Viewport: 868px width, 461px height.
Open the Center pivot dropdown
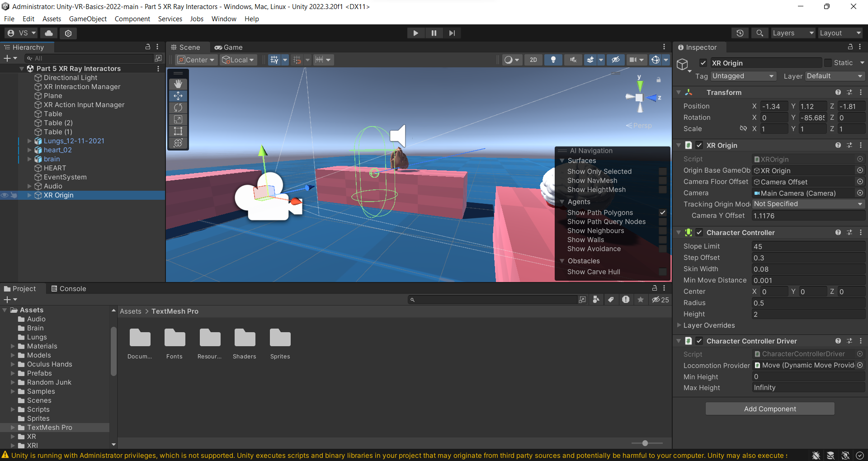(196, 60)
